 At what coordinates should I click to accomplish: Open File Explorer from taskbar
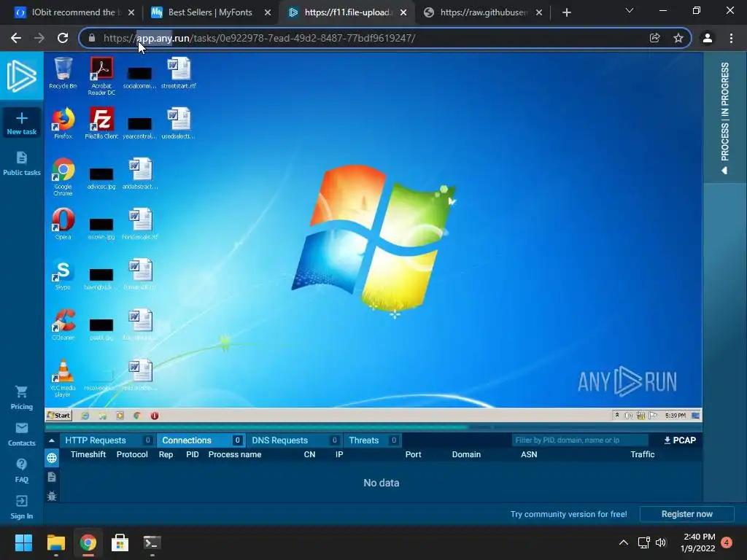click(x=55, y=542)
